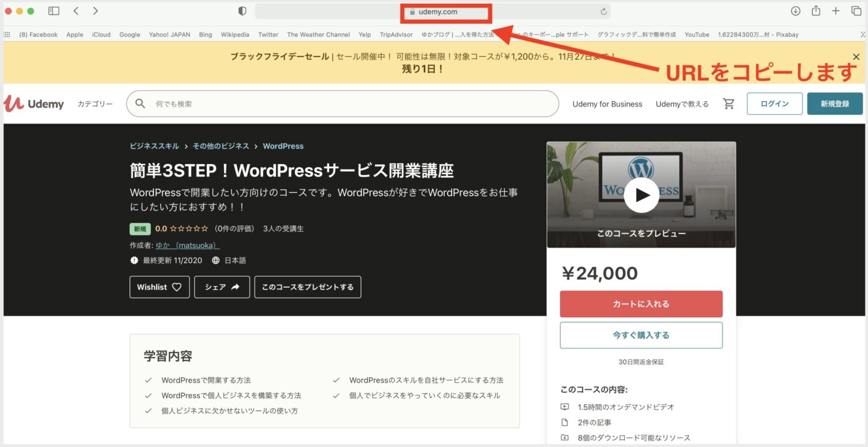Image resolution: width=868 pixels, height=447 pixels.
Task: Click 学習内容 heading
Action: (x=168, y=356)
